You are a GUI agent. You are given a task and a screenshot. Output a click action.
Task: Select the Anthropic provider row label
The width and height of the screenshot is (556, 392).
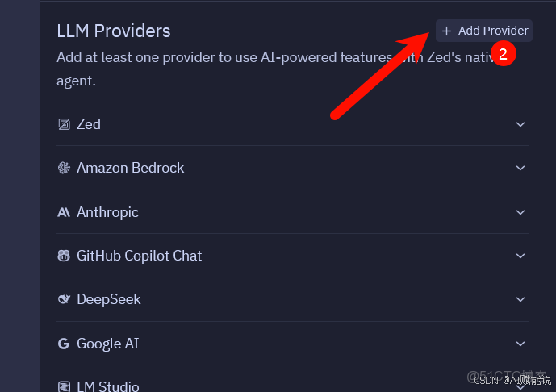107,212
